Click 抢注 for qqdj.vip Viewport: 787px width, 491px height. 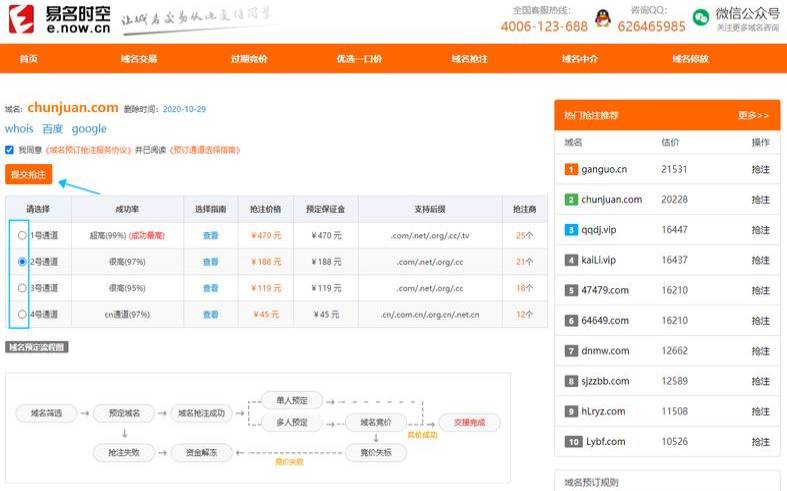coord(760,230)
